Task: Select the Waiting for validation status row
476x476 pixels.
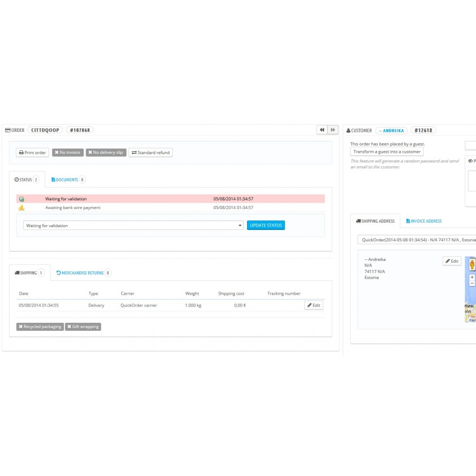Action: pyautogui.click(x=170, y=199)
